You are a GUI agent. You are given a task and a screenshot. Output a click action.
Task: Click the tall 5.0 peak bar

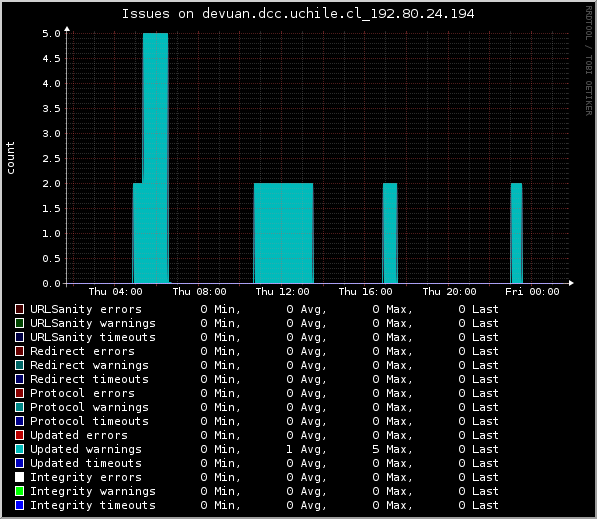155,158
